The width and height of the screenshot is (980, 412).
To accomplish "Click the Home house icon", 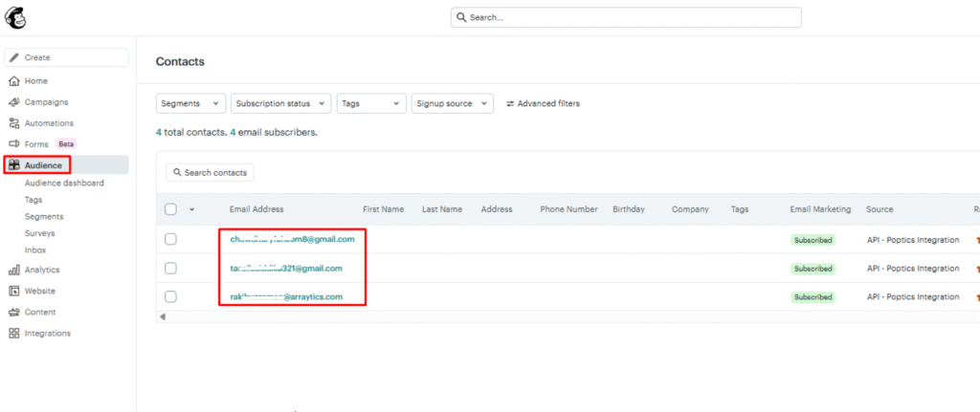I will 14,81.
